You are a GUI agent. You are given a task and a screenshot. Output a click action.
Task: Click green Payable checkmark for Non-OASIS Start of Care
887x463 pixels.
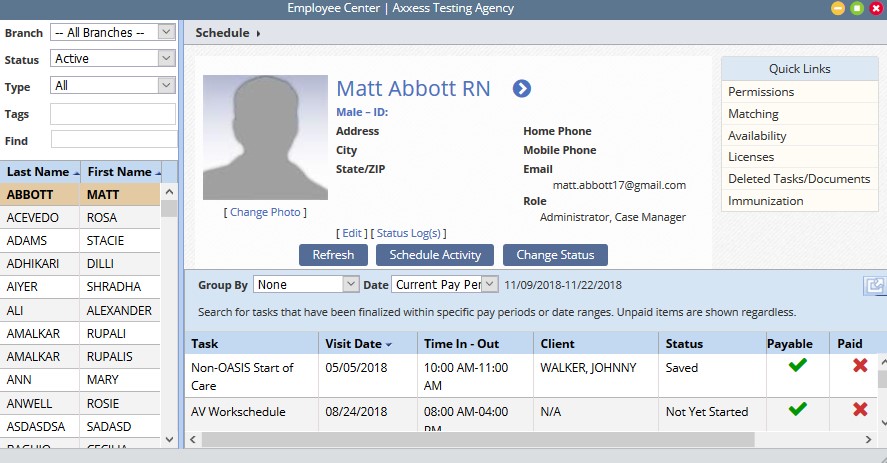click(796, 366)
